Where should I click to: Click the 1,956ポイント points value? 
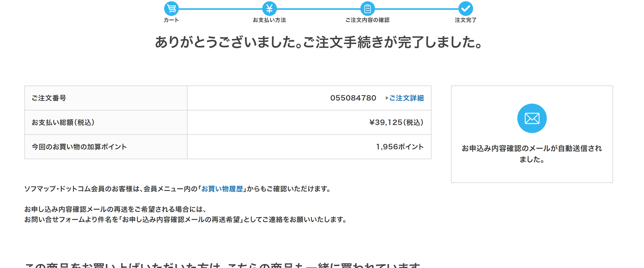pos(400,147)
